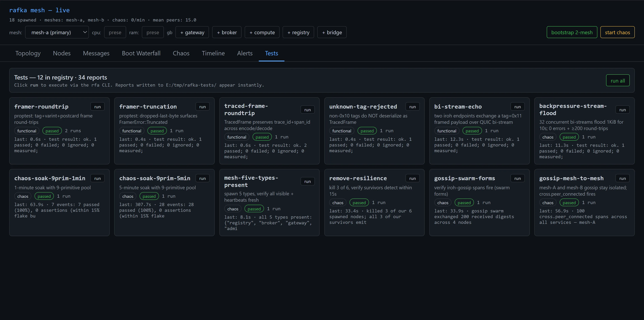644x320 pixels.
Task: Add a registry node
Action: coord(298,32)
